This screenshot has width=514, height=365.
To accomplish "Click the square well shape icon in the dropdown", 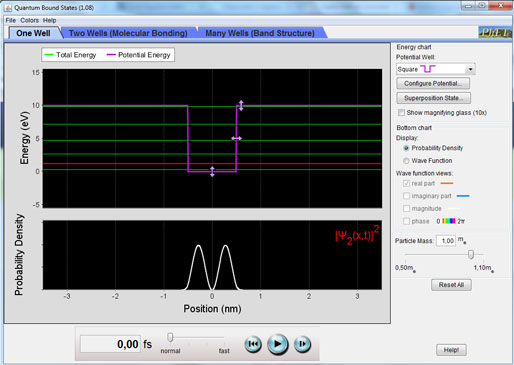I will pyautogui.click(x=428, y=69).
